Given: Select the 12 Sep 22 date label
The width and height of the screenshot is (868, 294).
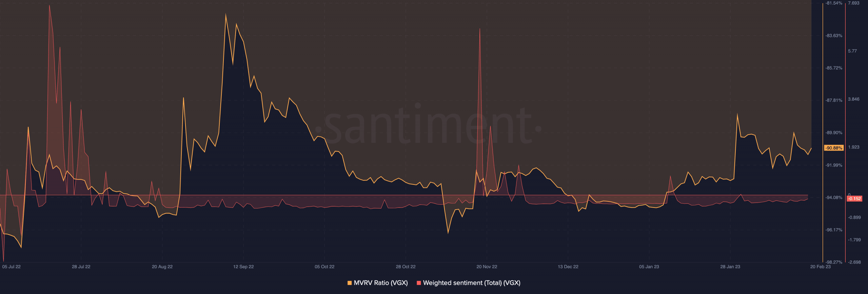Looking at the screenshot, I should coord(243,267).
